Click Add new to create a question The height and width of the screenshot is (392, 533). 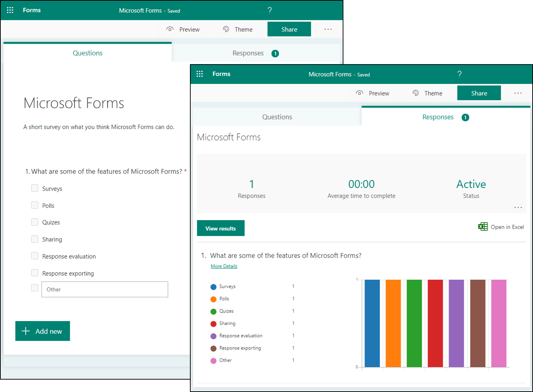pyautogui.click(x=43, y=331)
